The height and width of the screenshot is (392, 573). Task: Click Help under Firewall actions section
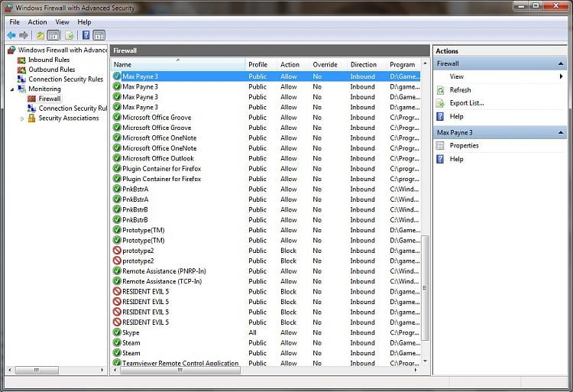(456, 117)
